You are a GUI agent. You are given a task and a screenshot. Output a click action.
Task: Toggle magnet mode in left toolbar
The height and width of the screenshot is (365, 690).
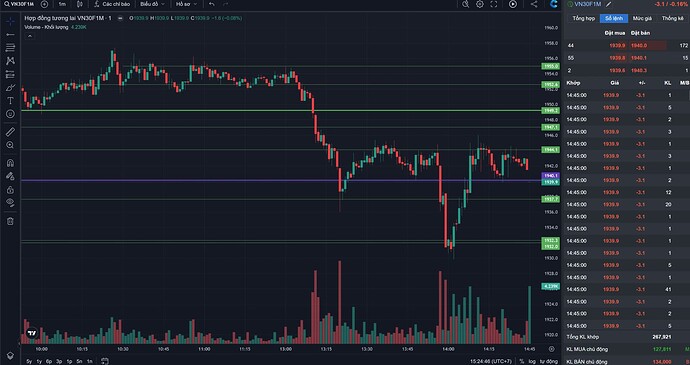(x=10, y=163)
